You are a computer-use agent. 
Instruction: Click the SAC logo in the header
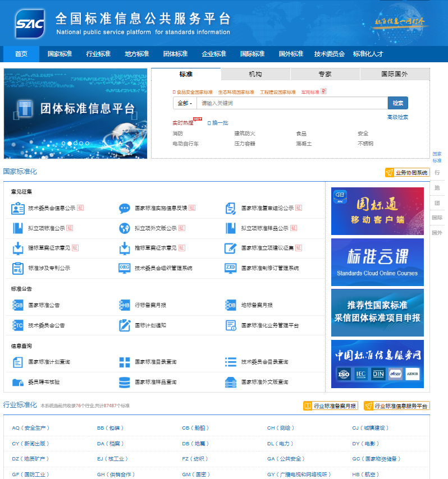pyautogui.click(x=30, y=24)
